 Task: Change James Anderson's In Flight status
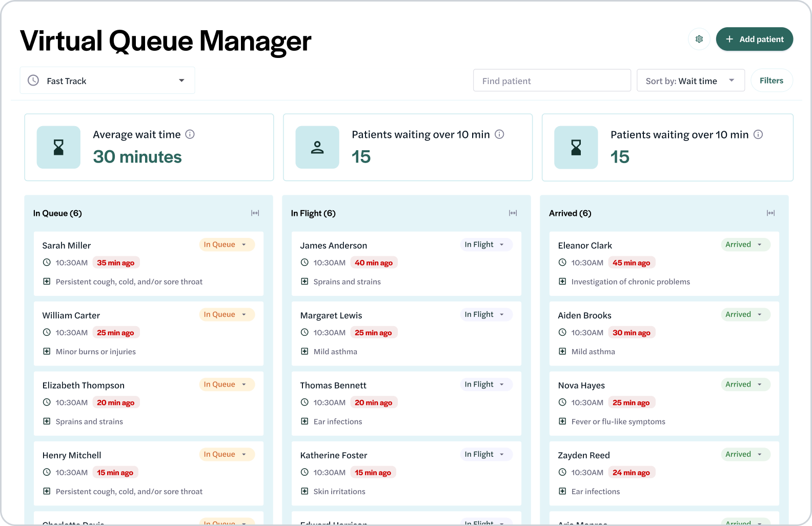point(486,245)
